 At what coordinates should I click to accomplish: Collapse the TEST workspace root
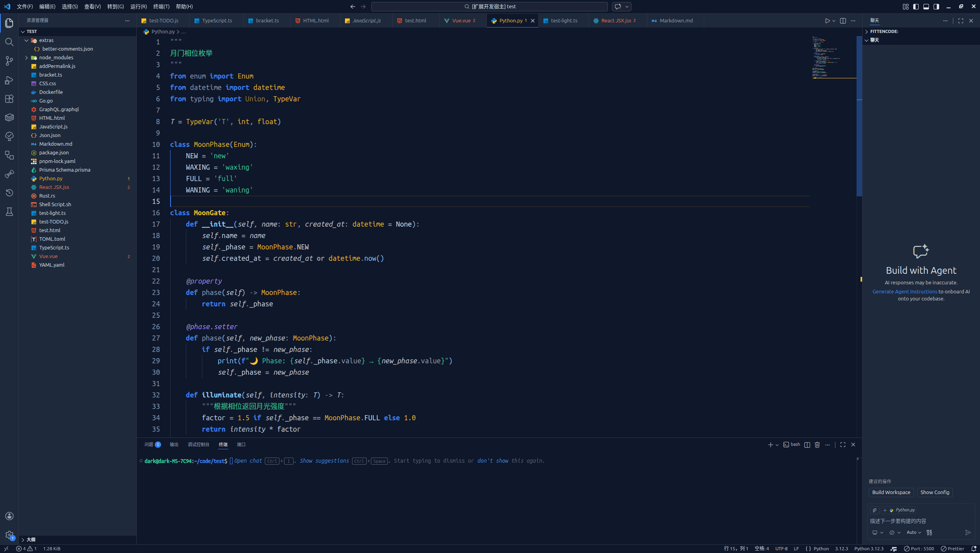(x=23, y=31)
